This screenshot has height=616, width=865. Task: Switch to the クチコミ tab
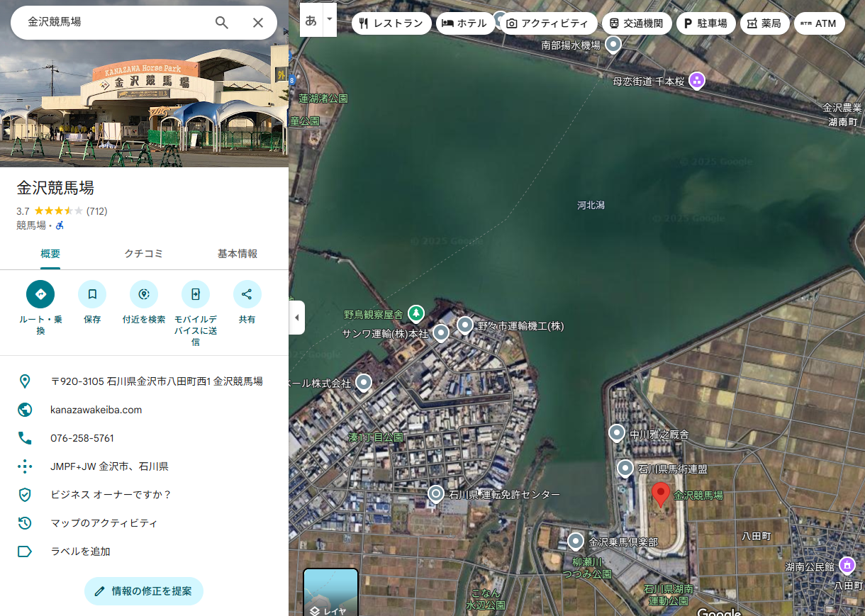pyautogui.click(x=144, y=254)
